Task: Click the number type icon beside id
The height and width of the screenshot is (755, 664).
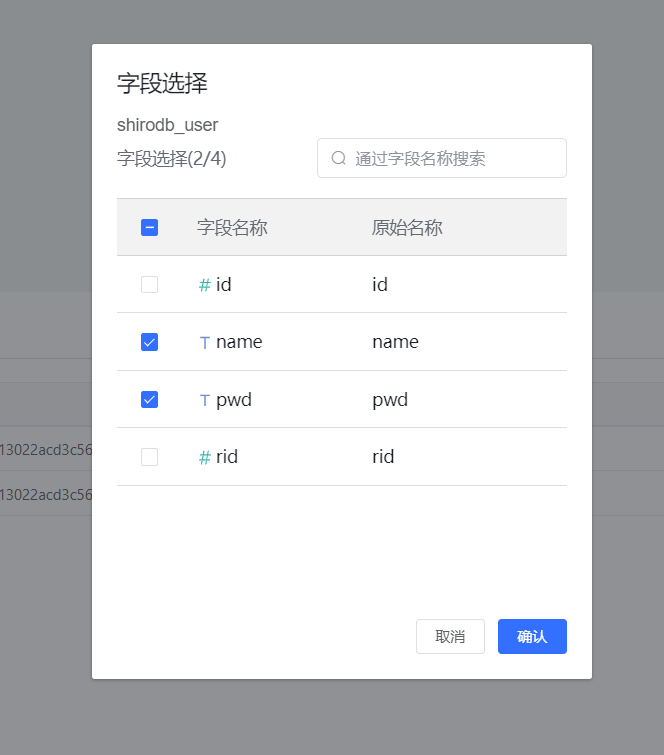Action: point(205,285)
